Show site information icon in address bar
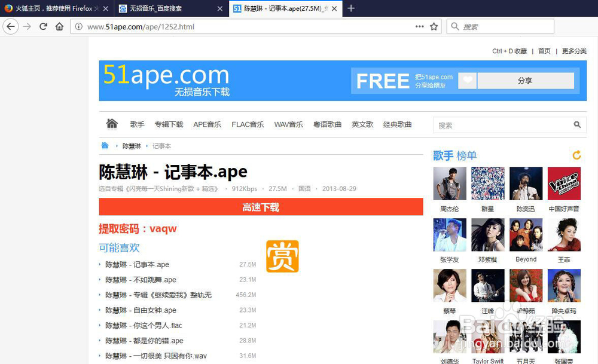The image size is (598, 364). (78, 26)
